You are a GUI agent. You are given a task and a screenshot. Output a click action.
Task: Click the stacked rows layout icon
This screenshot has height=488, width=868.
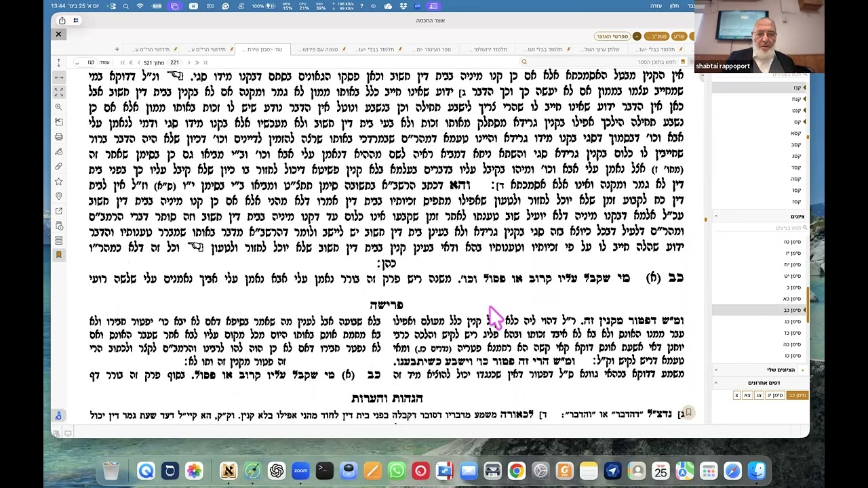pyautogui.click(x=59, y=241)
